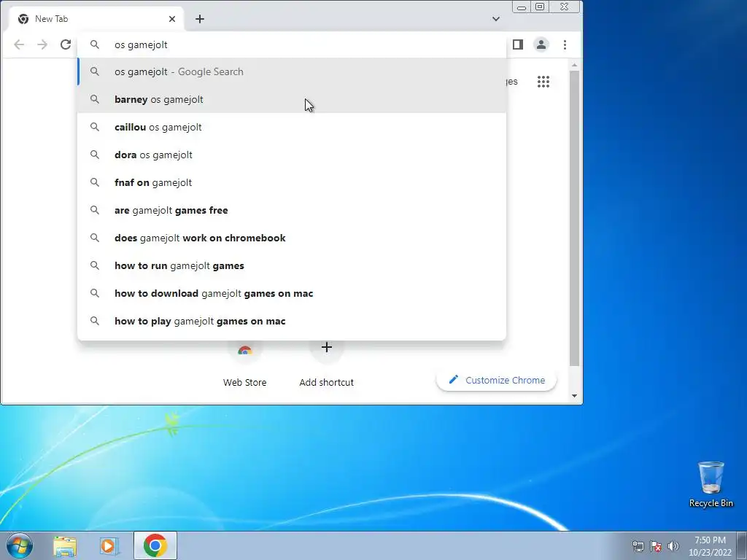Restore down the Chrome window

click(x=540, y=7)
